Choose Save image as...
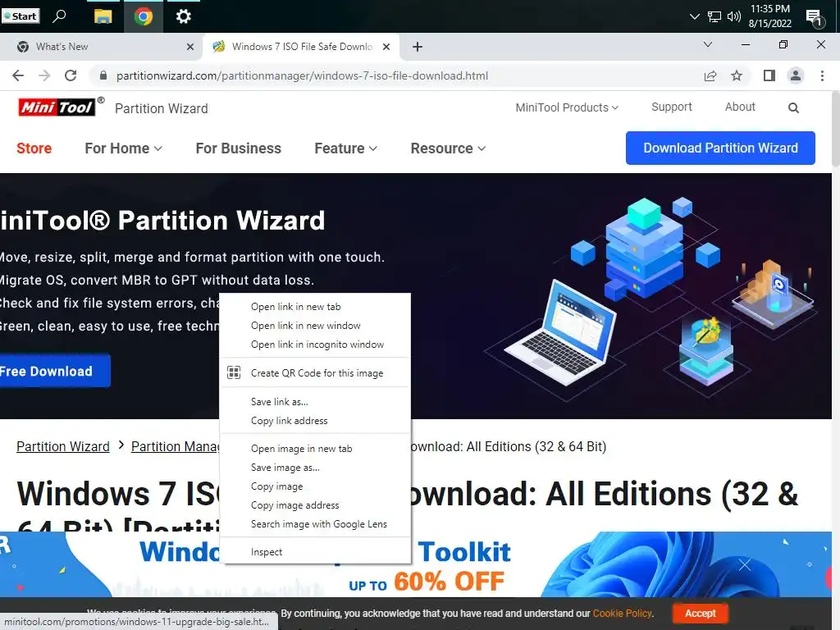 (315, 467)
